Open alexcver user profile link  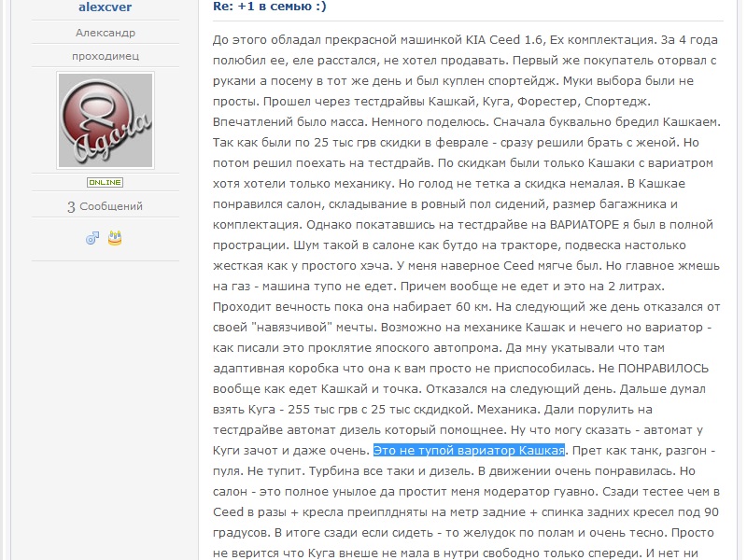point(105,7)
